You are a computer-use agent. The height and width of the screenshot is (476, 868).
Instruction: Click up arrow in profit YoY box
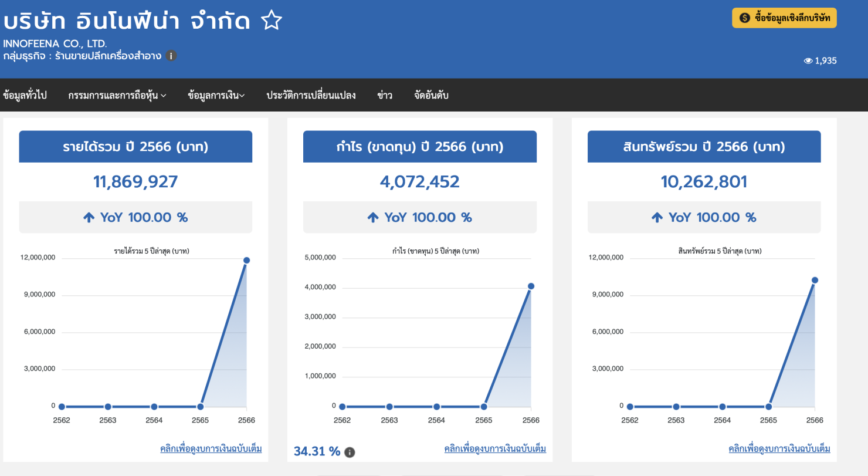click(x=373, y=218)
